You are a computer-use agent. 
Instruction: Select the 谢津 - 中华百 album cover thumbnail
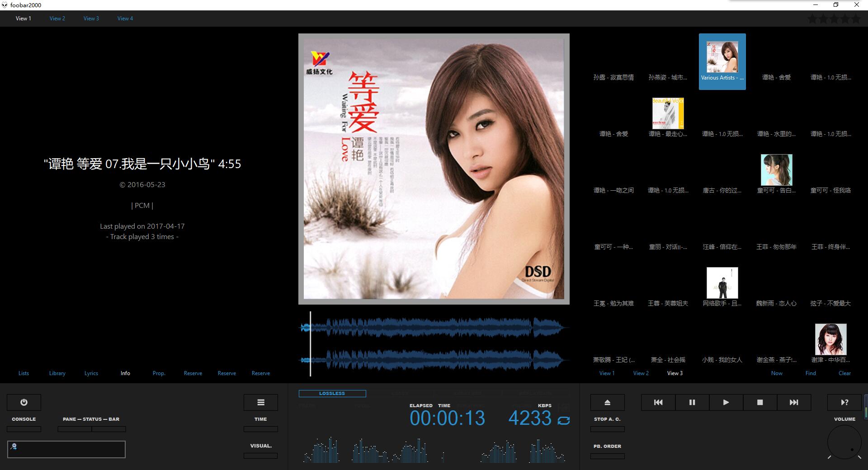tap(831, 339)
